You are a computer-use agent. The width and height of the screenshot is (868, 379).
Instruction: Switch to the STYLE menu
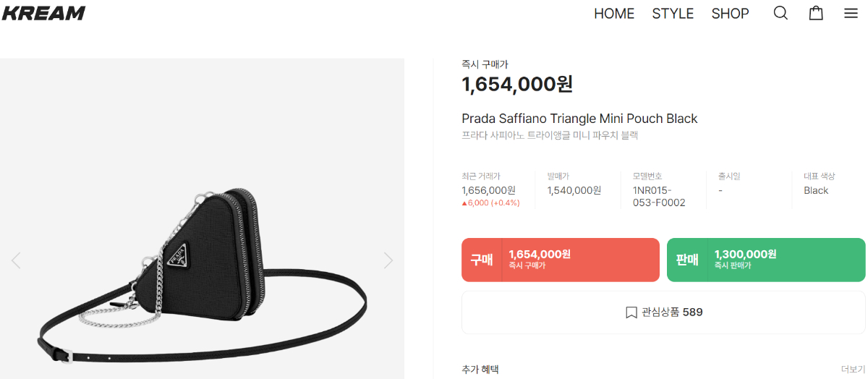point(673,14)
